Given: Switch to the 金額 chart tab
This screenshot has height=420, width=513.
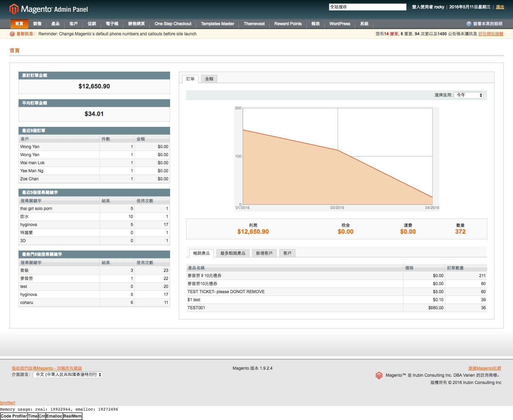Looking at the screenshot, I should coord(209,79).
